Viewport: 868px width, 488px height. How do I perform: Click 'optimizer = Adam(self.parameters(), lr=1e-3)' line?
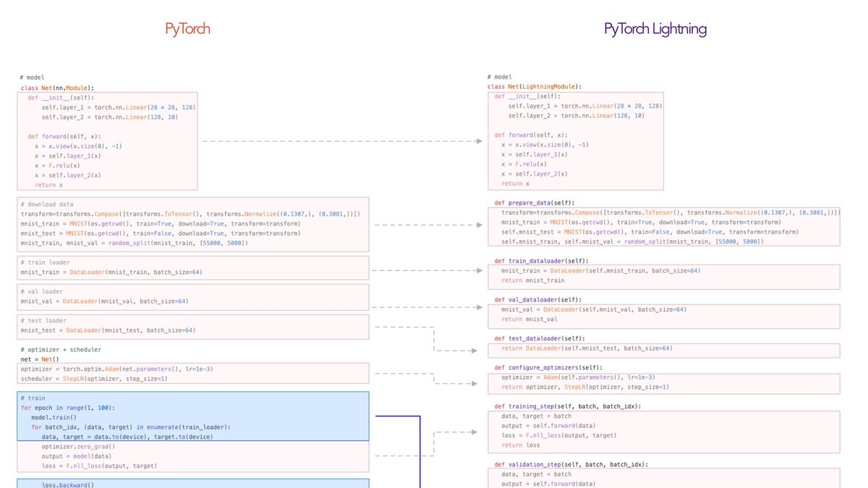point(578,377)
